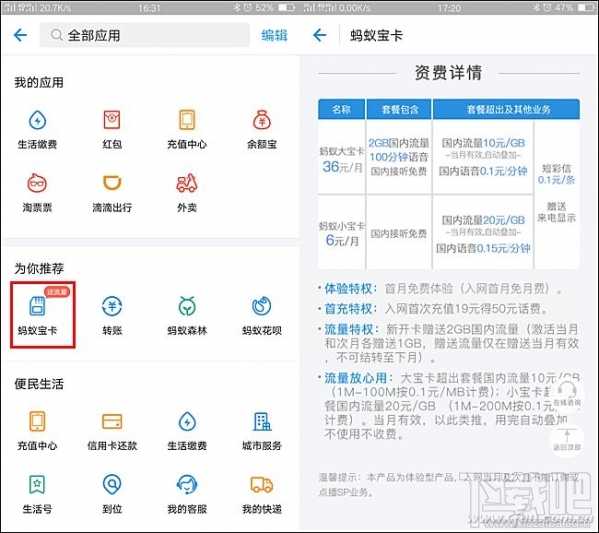Open the 蚂蚁花呗 app
Screen dimensions: 599x533
click(x=262, y=316)
